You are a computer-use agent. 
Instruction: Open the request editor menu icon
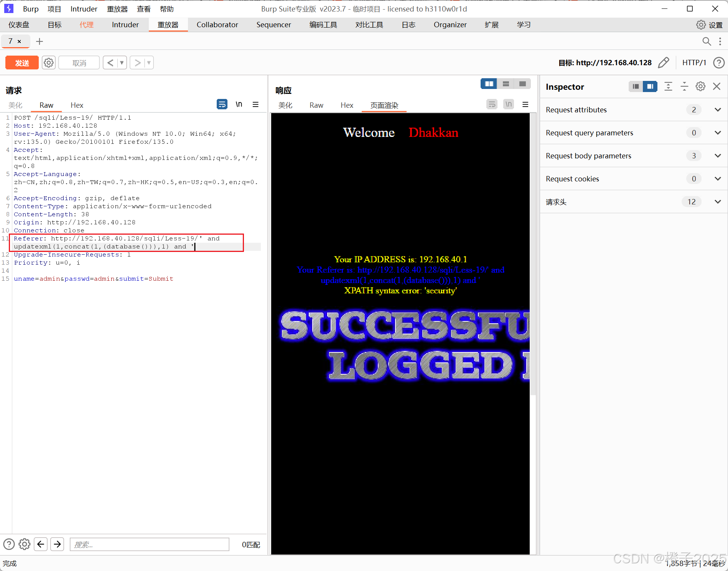[x=255, y=104]
